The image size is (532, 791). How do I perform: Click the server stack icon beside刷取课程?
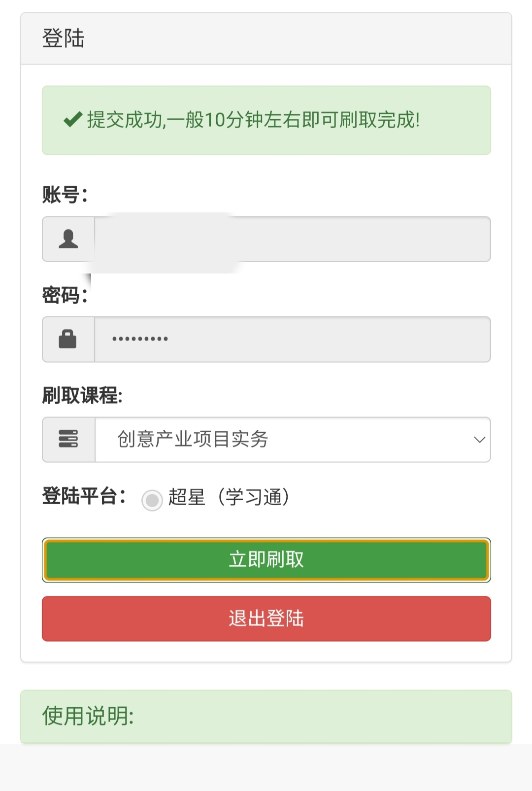pos(69,440)
